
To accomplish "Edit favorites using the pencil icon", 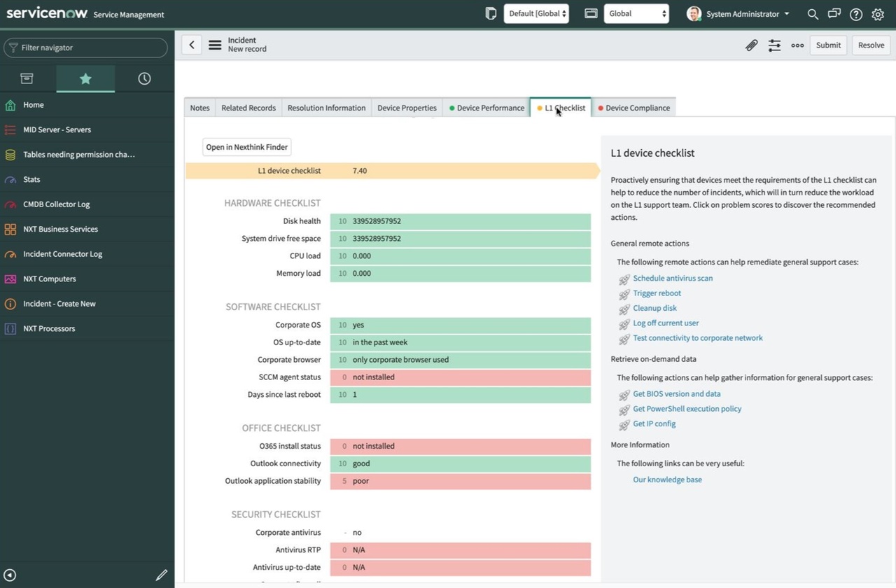I will tap(161, 575).
